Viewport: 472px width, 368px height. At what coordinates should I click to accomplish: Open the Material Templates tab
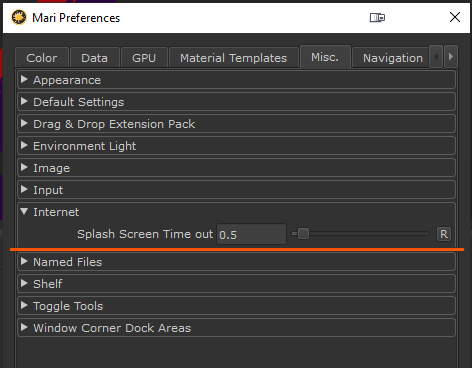233,58
